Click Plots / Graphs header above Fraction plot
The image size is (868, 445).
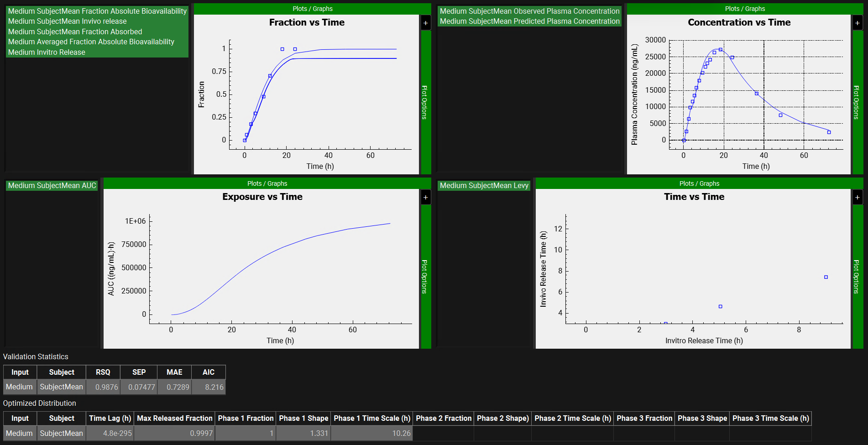pos(313,9)
